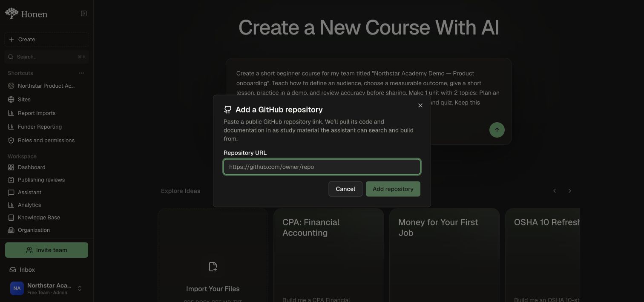
Task: Click the Roles and permissions shield icon
Action: coord(11,140)
